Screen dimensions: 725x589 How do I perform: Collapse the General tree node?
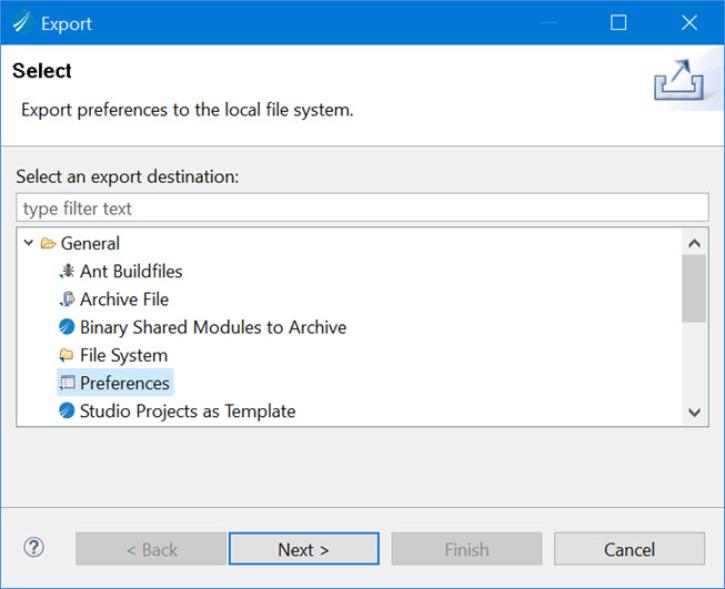[29, 243]
